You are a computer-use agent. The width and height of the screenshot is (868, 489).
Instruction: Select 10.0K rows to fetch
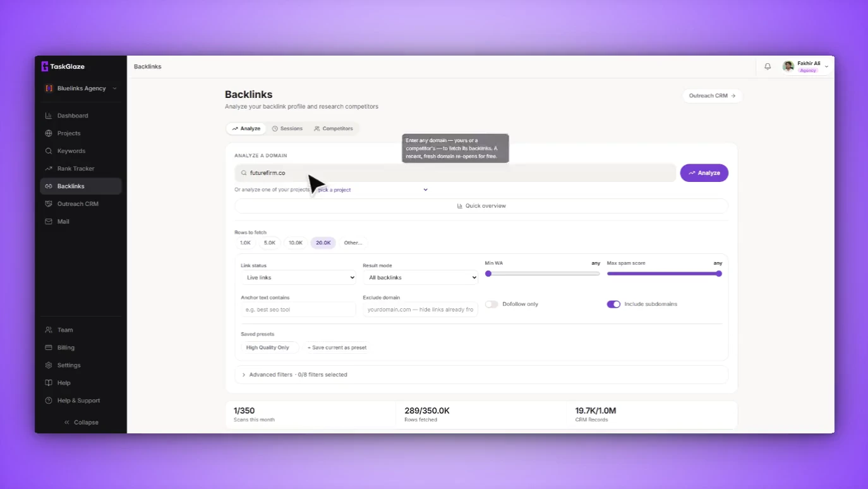coord(296,243)
